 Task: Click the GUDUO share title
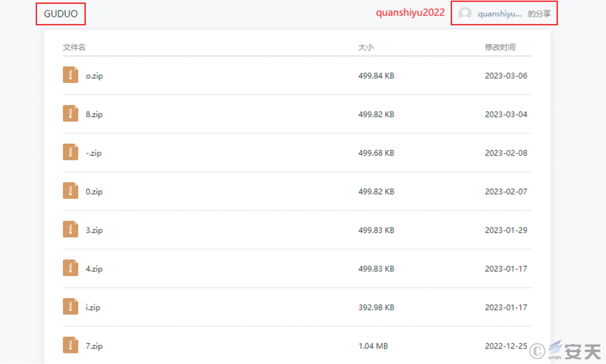(61, 14)
